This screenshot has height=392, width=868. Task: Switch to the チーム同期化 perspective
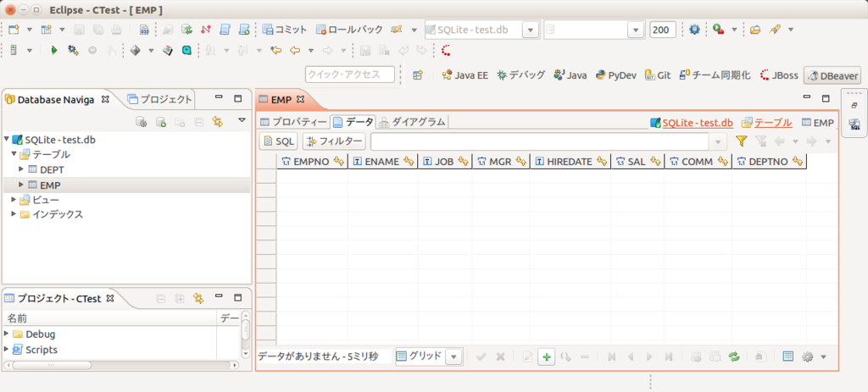coord(715,75)
